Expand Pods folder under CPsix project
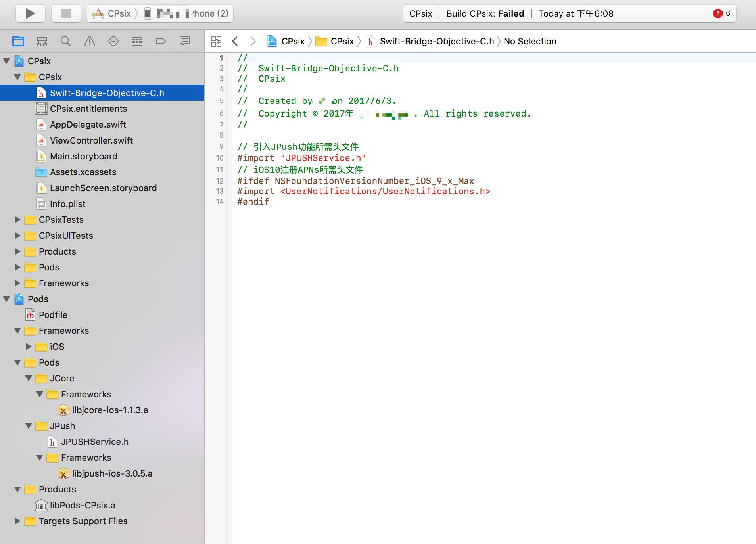 coord(17,267)
